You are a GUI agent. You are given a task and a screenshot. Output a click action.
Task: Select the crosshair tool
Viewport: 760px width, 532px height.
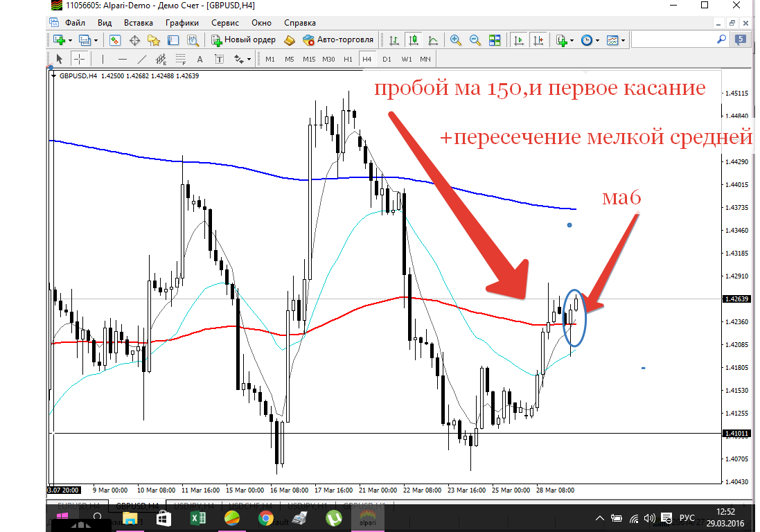click(78, 59)
